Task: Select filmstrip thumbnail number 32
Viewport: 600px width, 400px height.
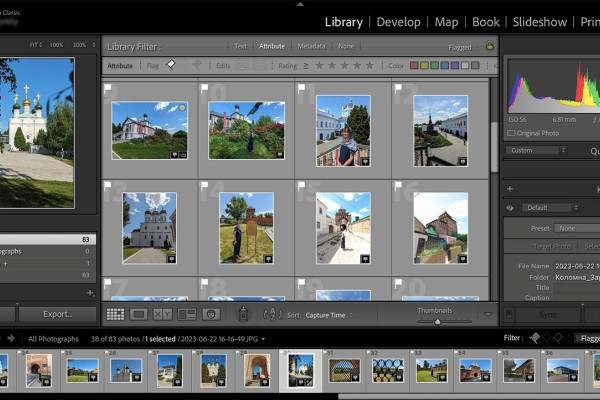Action: [x=388, y=370]
